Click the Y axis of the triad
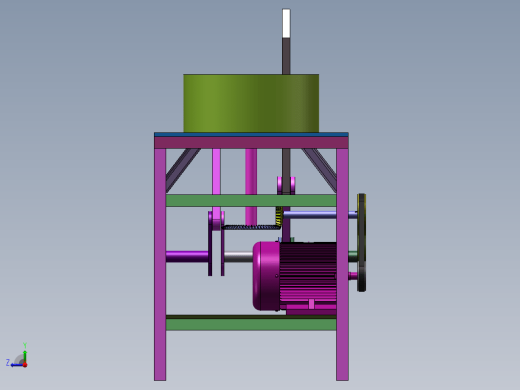Screen dimensions: 520x390 tap(25, 353)
